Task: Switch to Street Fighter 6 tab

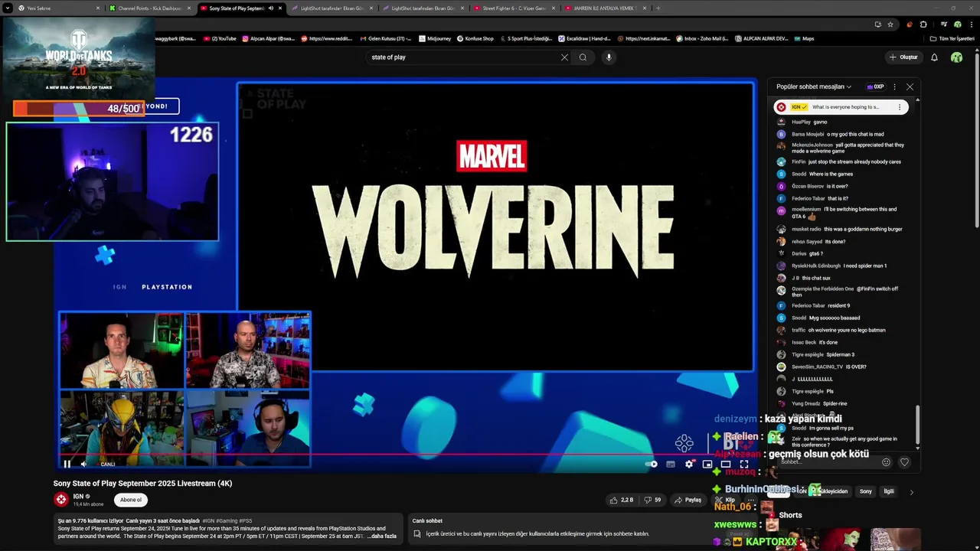Action: click(x=514, y=8)
